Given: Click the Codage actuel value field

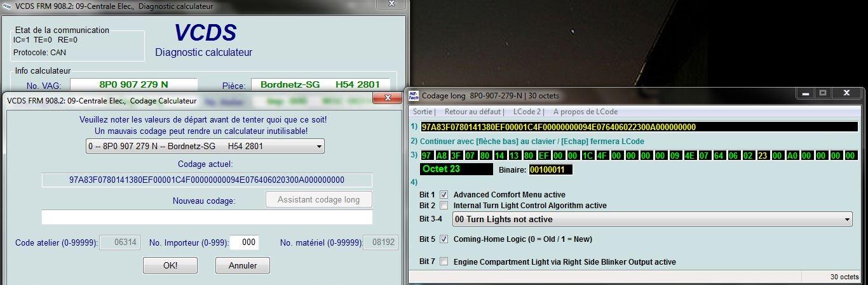Looking at the screenshot, I should pos(207,180).
